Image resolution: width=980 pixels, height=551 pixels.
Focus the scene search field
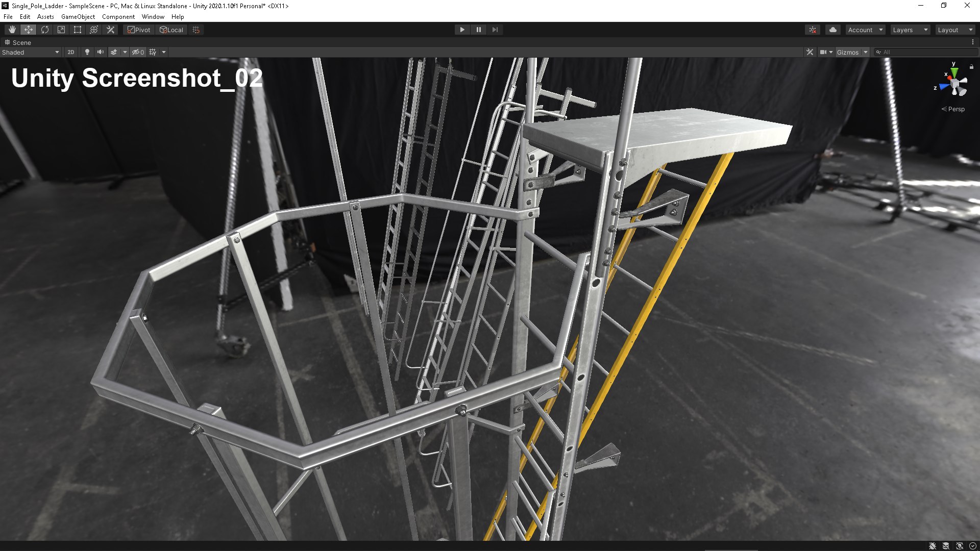coord(925,52)
